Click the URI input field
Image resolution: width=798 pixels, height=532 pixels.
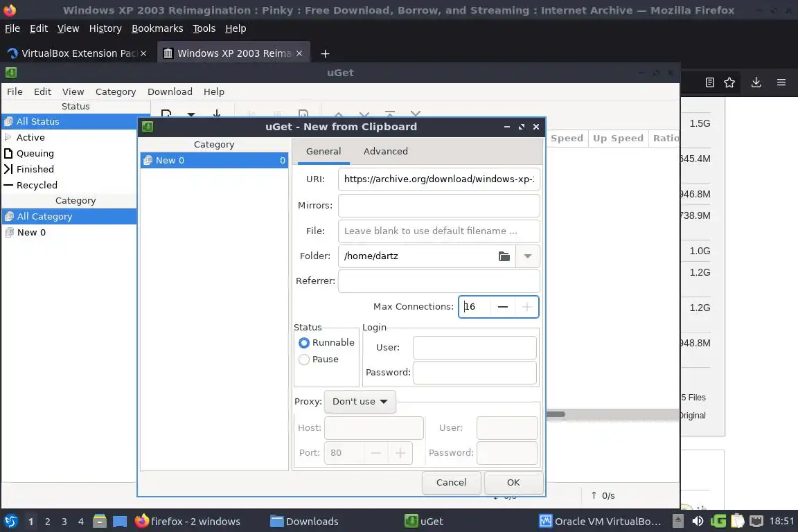pos(438,179)
